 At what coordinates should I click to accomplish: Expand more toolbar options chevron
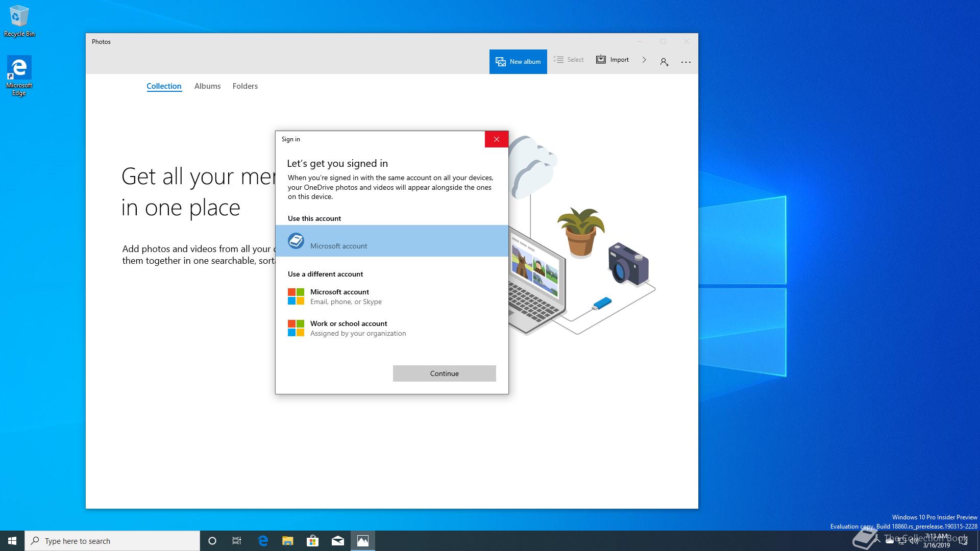pyautogui.click(x=644, y=60)
